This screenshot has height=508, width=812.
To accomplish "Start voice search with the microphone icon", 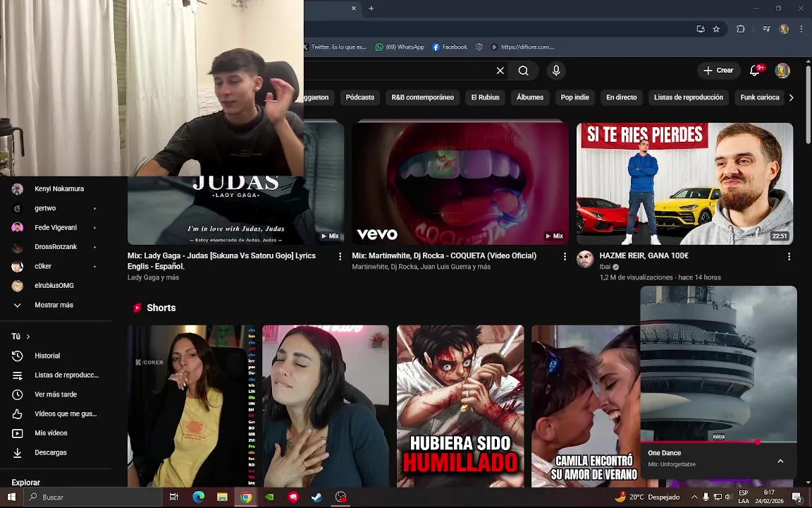I will click(556, 71).
